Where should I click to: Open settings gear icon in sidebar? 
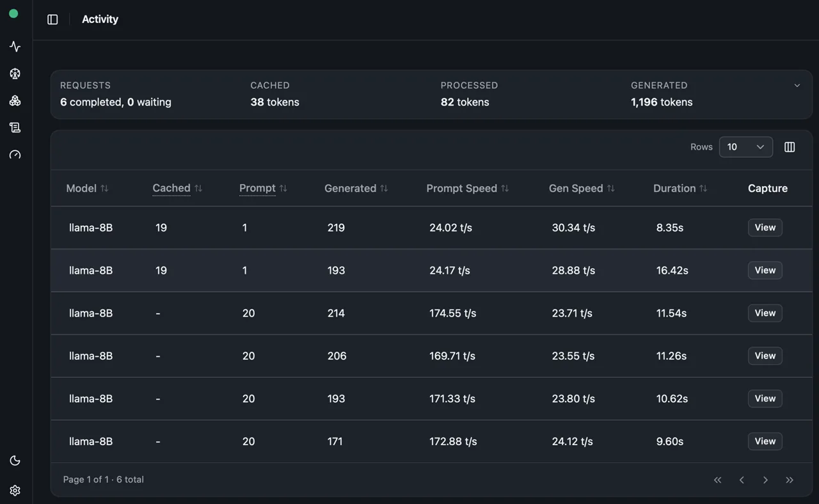click(x=15, y=490)
